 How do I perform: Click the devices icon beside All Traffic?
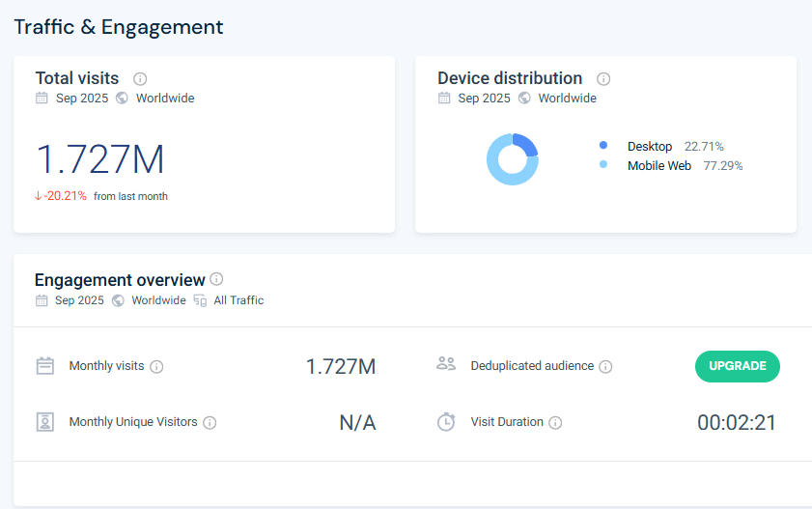(x=200, y=300)
